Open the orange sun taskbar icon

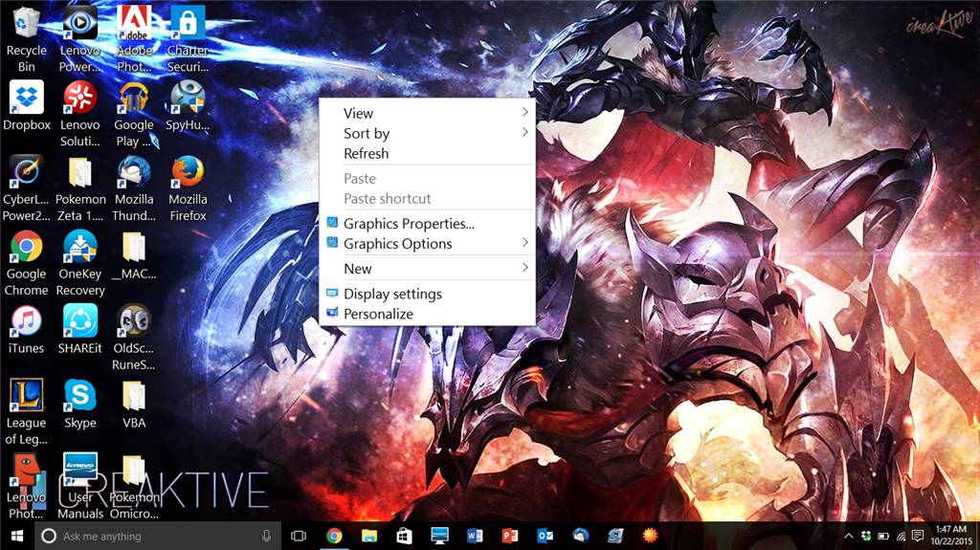(x=651, y=536)
